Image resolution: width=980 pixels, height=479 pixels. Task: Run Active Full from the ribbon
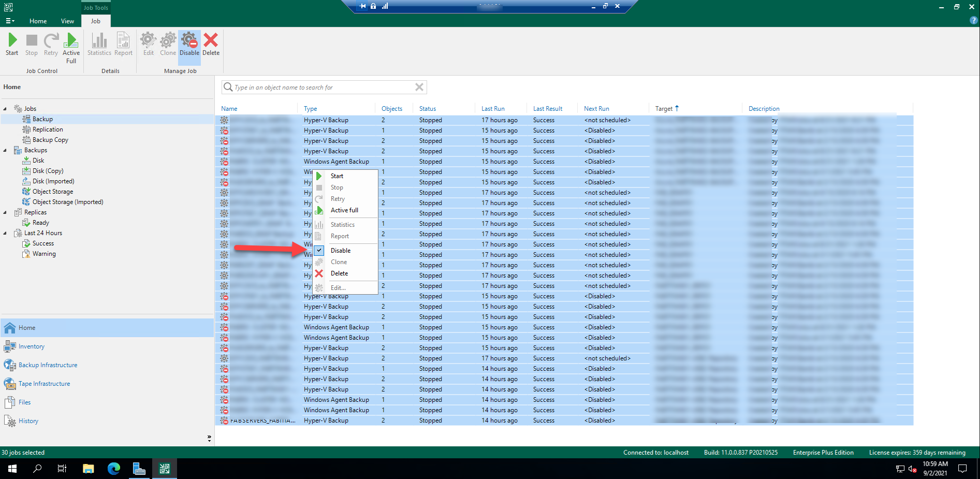coord(71,48)
